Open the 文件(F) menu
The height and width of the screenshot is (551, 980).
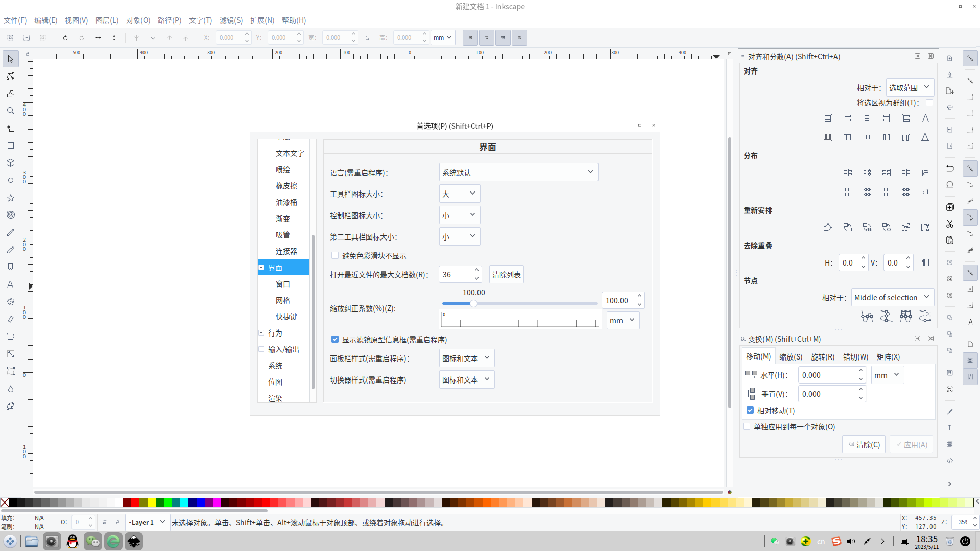pos(15,20)
